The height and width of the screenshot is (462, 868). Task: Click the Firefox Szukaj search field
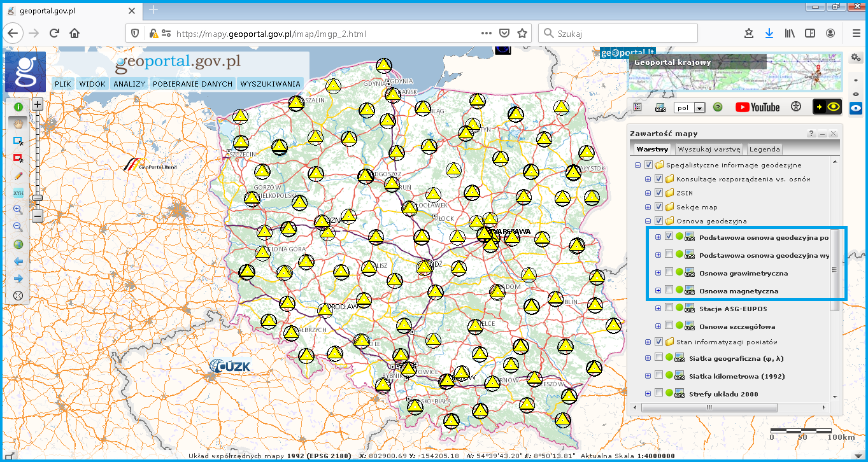(618, 34)
